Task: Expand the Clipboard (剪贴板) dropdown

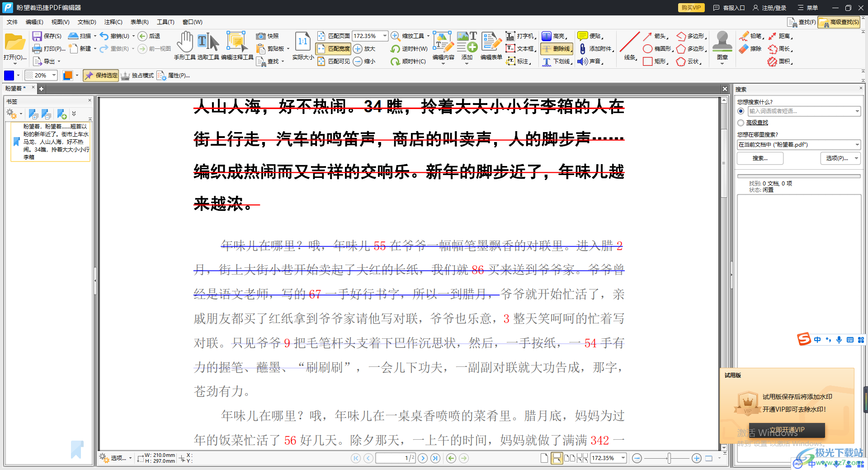Action: [288, 48]
